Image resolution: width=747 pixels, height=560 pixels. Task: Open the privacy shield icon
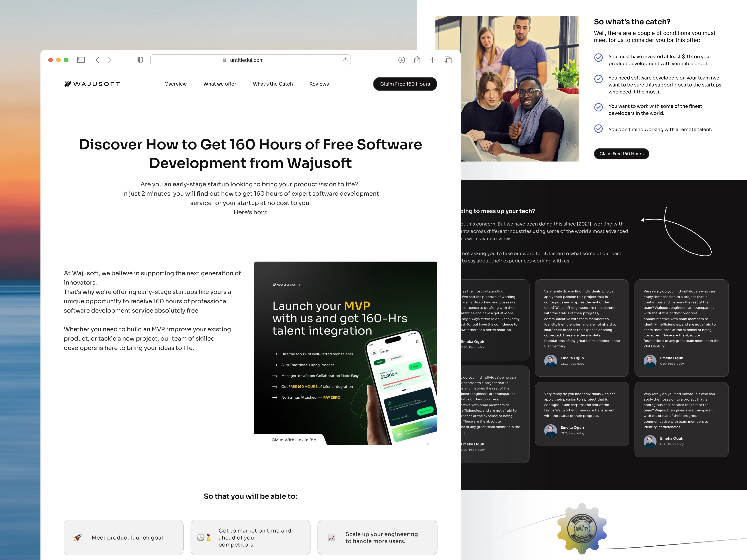[140, 60]
